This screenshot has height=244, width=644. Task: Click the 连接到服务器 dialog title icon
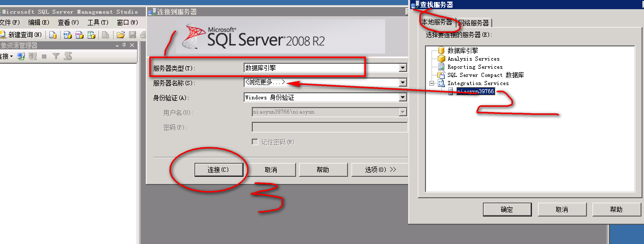151,12
